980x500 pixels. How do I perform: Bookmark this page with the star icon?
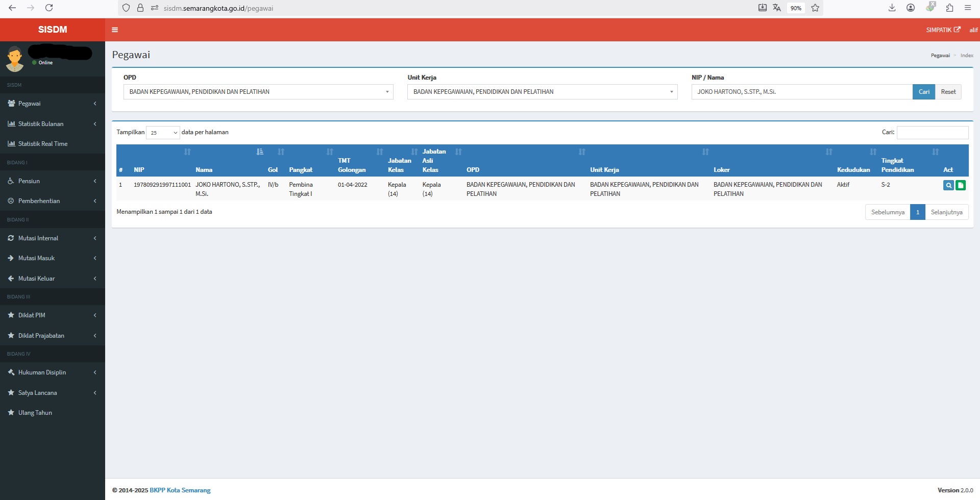coord(815,8)
